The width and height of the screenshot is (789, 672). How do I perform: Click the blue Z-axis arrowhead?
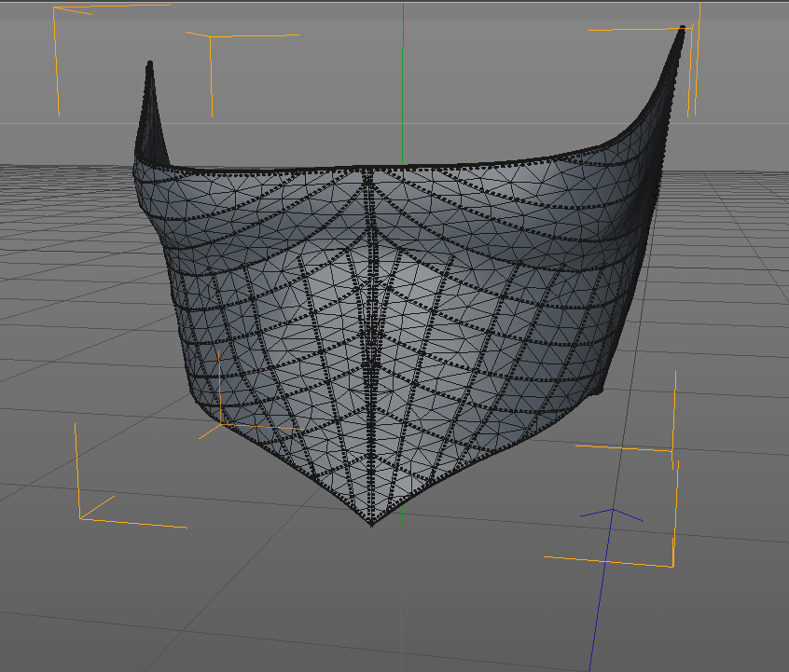point(612,510)
